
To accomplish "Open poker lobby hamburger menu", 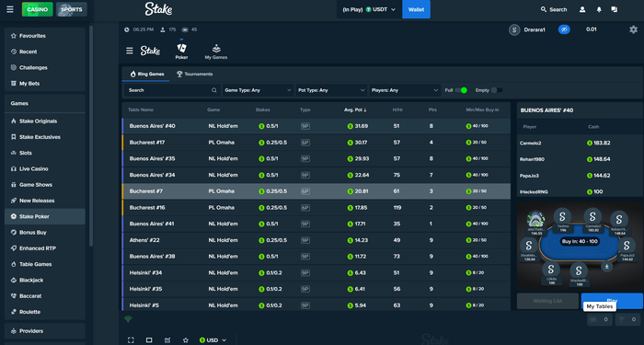I will 130,51.
